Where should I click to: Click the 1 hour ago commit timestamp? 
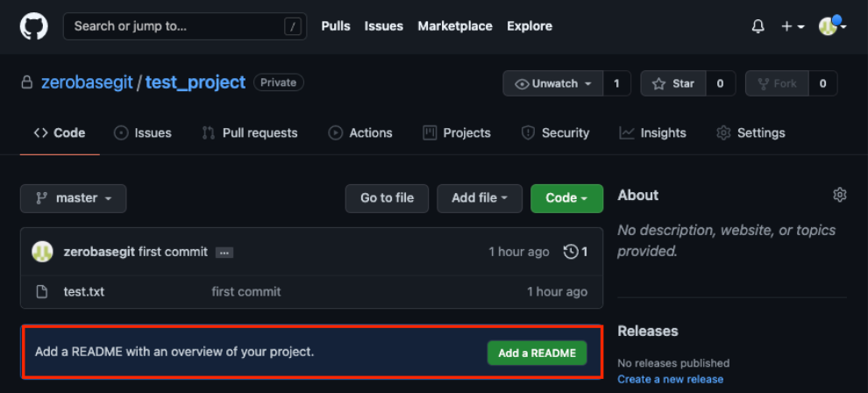519,252
